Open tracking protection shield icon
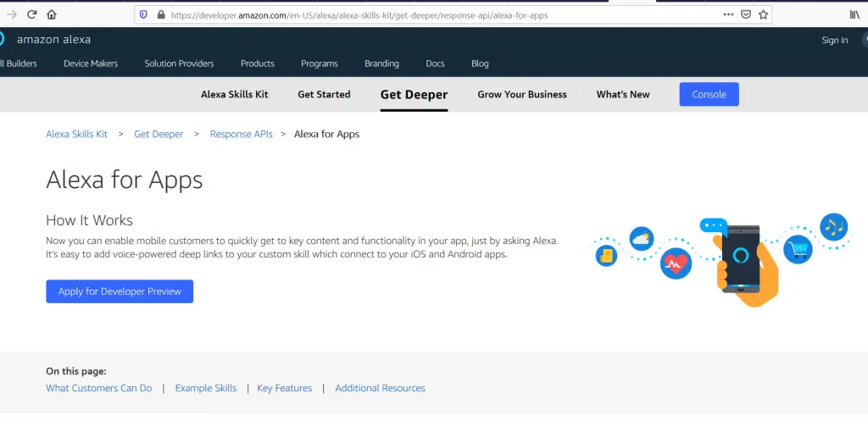Screen dimensions: 868x443 coord(143,15)
